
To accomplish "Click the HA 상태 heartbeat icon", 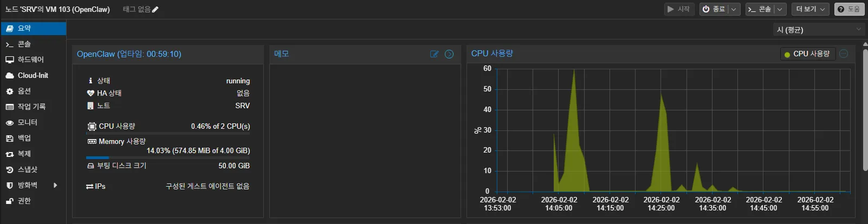I will [x=90, y=93].
